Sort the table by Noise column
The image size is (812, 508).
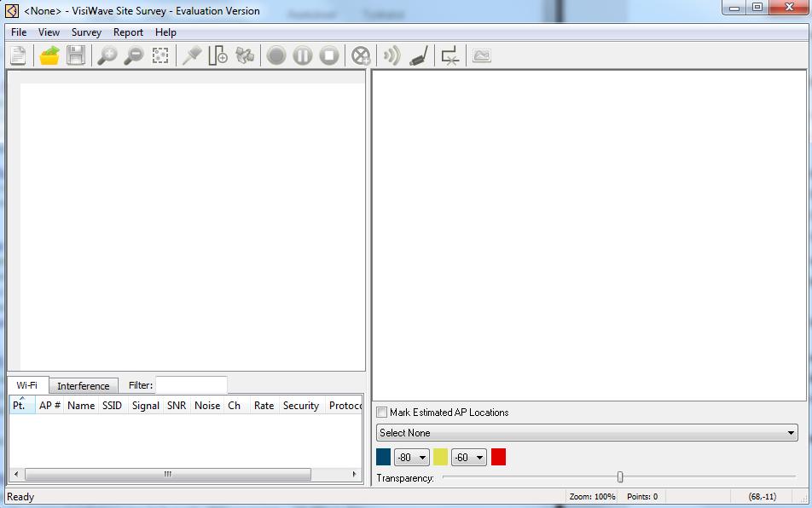coord(207,406)
